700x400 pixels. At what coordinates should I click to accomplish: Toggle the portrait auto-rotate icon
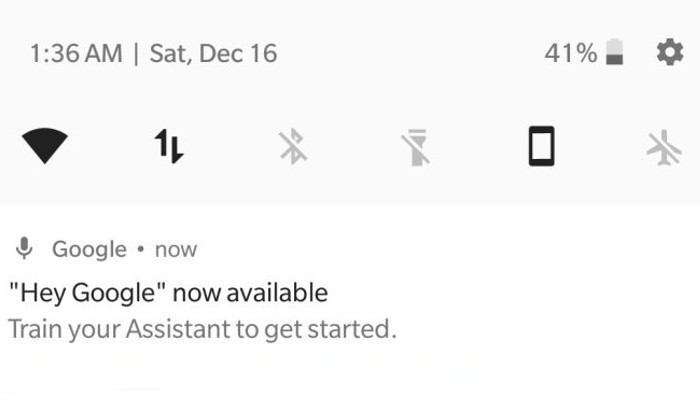click(541, 149)
